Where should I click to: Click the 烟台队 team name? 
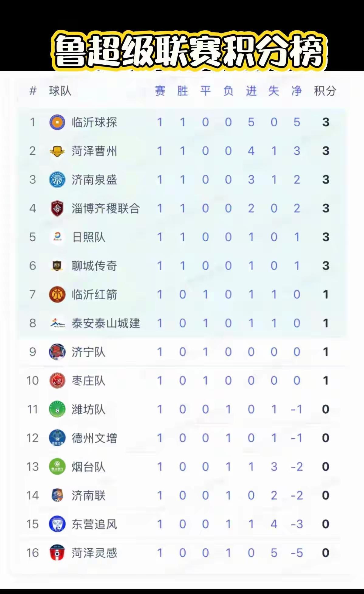point(88,467)
